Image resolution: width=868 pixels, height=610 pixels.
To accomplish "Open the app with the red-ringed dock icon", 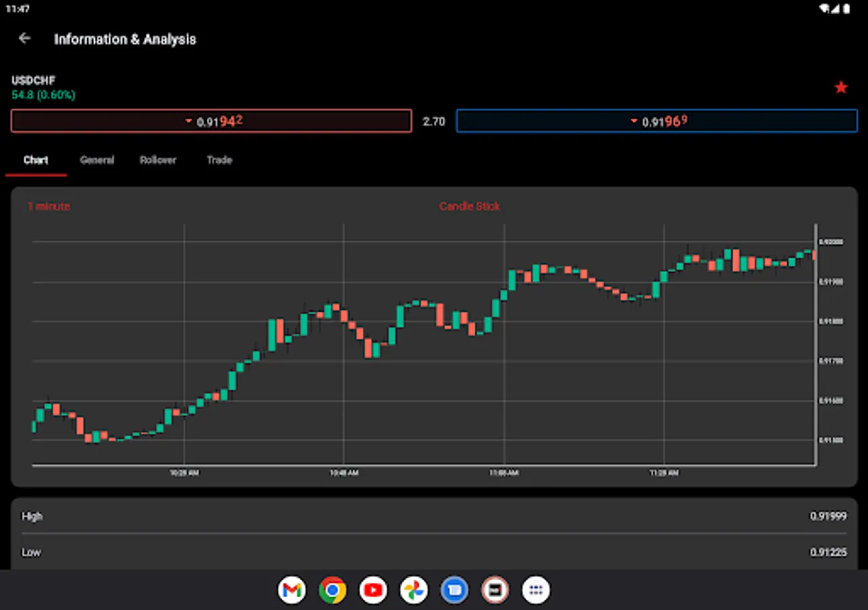I will [x=495, y=590].
